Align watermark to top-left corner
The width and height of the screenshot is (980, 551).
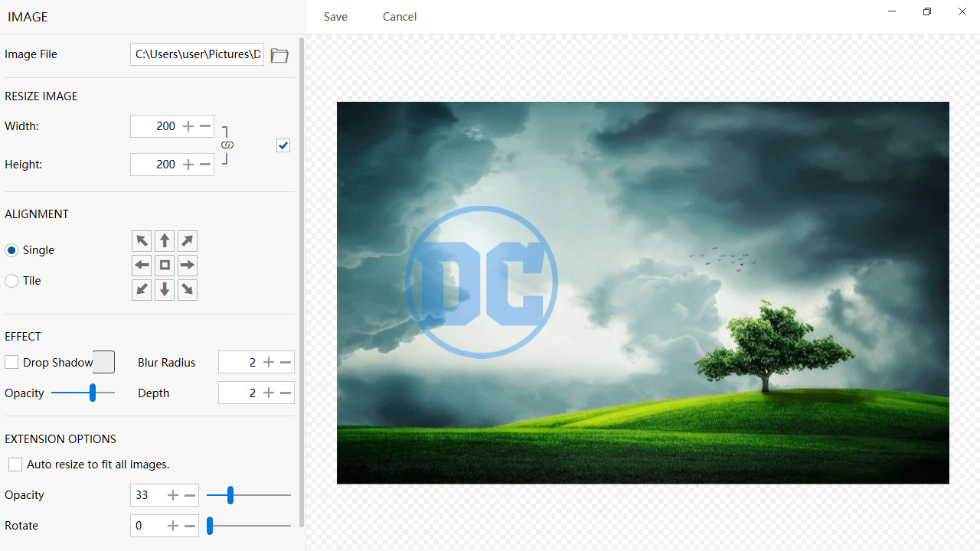point(142,241)
